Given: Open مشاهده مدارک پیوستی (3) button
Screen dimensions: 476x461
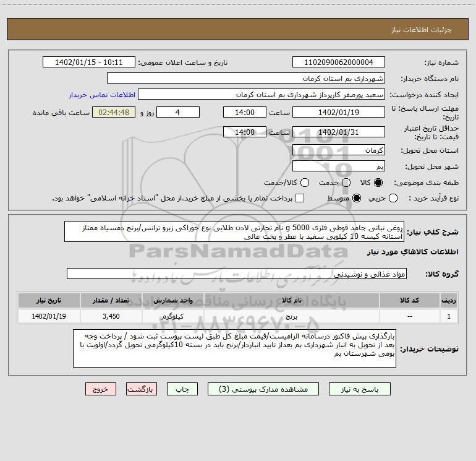Looking at the screenshot, I should 263,389.
